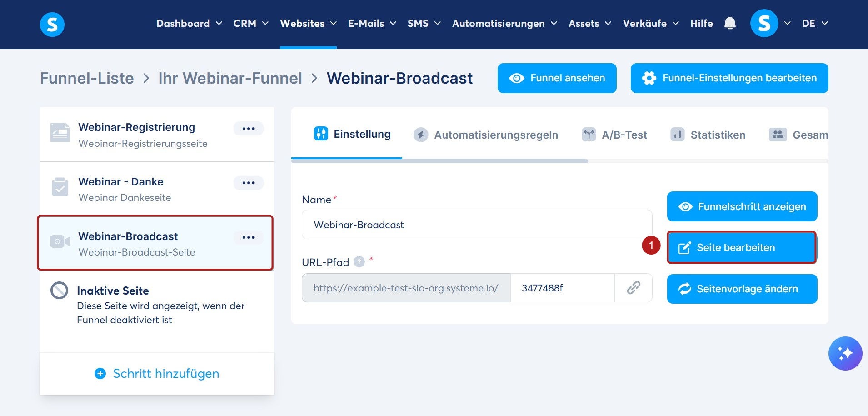The image size is (868, 416).
Task: Click the Webinar-Broadcast camera icon
Action: point(60,241)
